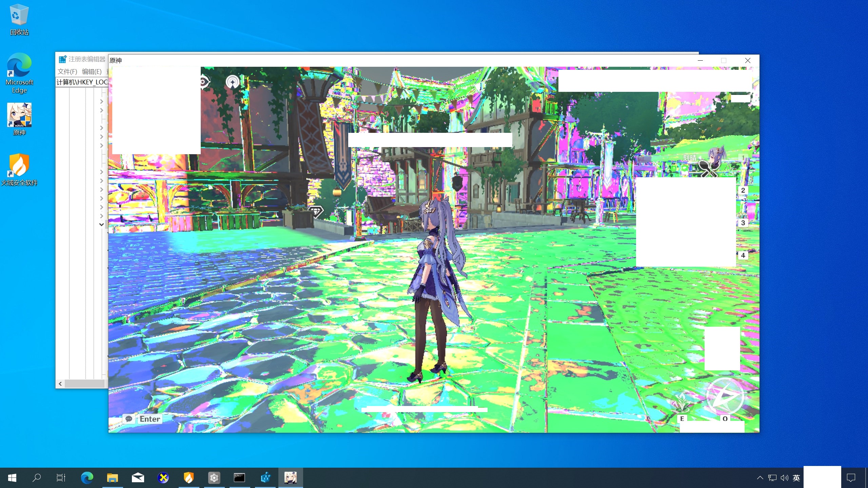Show hidden system tray icons

pyautogui.click(x=760, y=478)
